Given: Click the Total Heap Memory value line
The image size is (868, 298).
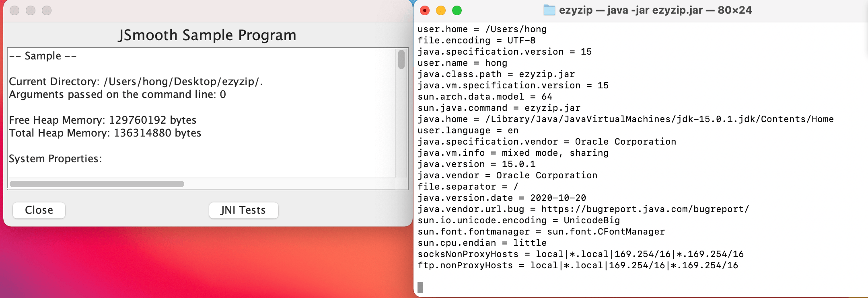Looking at the screenshot, I should coord(105,133).
